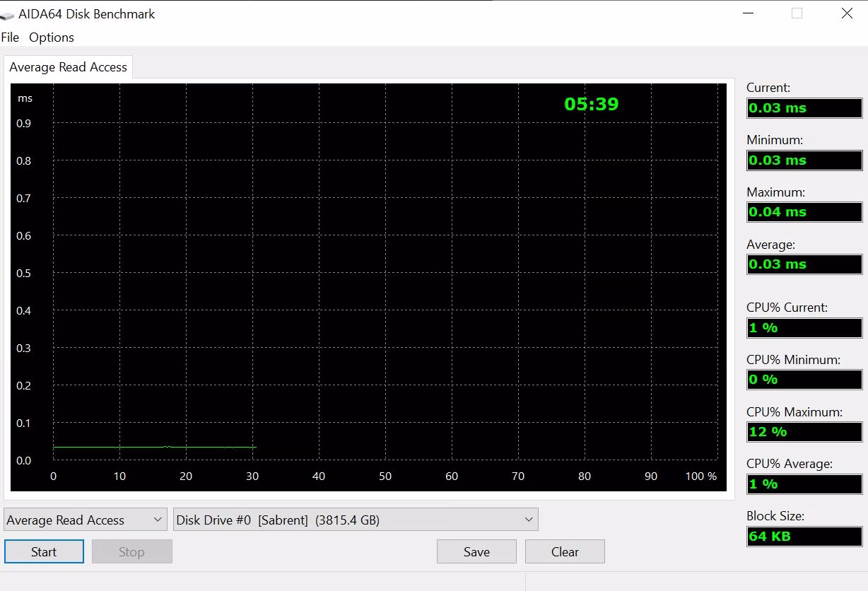Maximize the AIDA64 Disk Benchmark window
Image resolution: width=868 pixels, height=591 pixels.
pyautogui.click(x=797, y=13)
